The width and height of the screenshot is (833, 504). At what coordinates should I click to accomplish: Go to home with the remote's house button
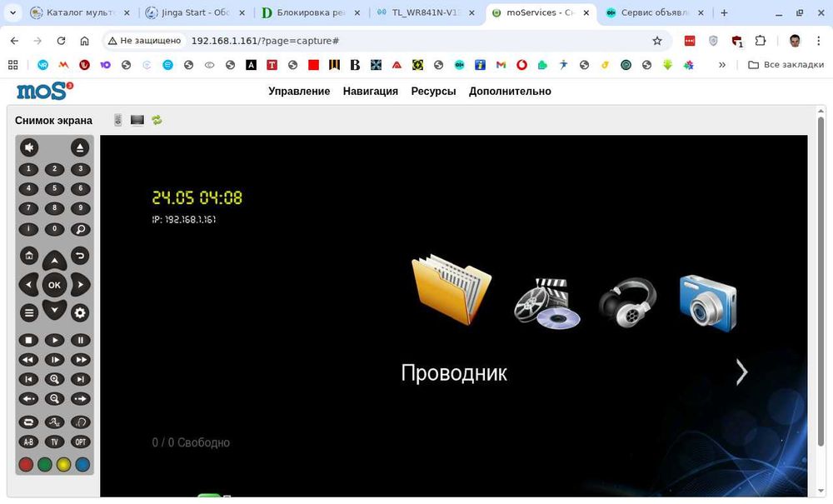(29, 256)
